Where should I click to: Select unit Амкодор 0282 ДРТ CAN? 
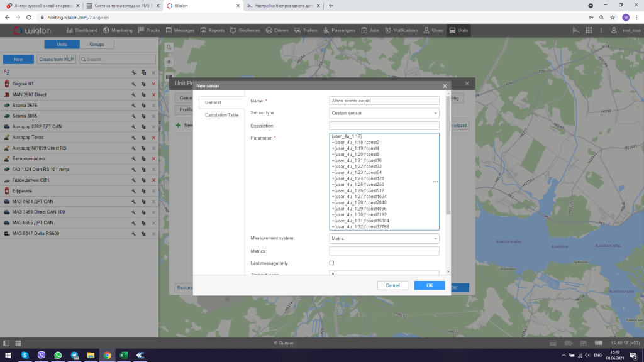tap(37, 126)
